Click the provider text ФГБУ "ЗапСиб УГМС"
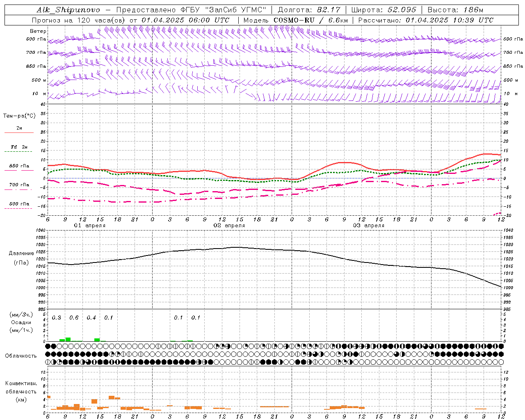Screen dimensions: 525x420 point(223,10)
